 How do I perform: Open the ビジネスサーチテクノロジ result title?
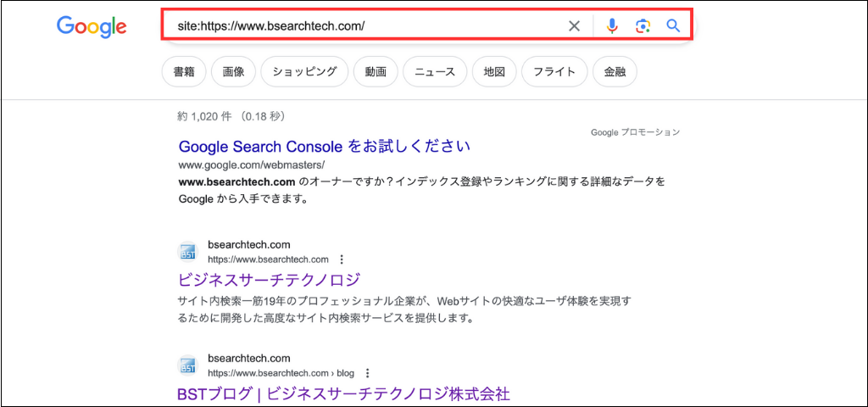[x=269, y=279]
